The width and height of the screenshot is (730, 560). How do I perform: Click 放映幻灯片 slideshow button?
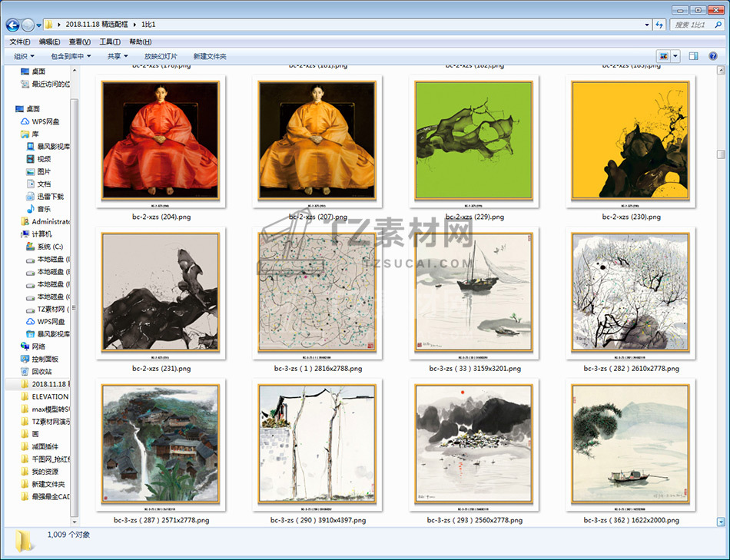161,56
